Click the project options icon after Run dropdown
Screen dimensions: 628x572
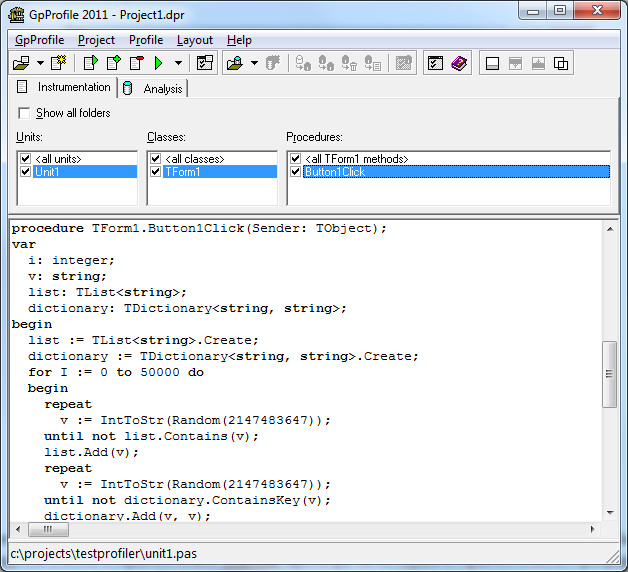[205, 63]
